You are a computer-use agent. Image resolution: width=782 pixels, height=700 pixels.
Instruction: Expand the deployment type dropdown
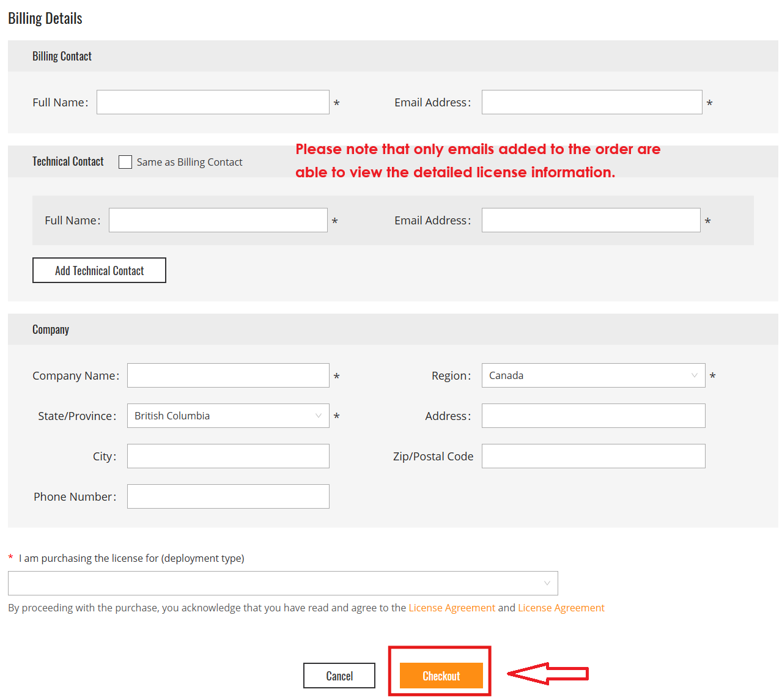(282, 583)
